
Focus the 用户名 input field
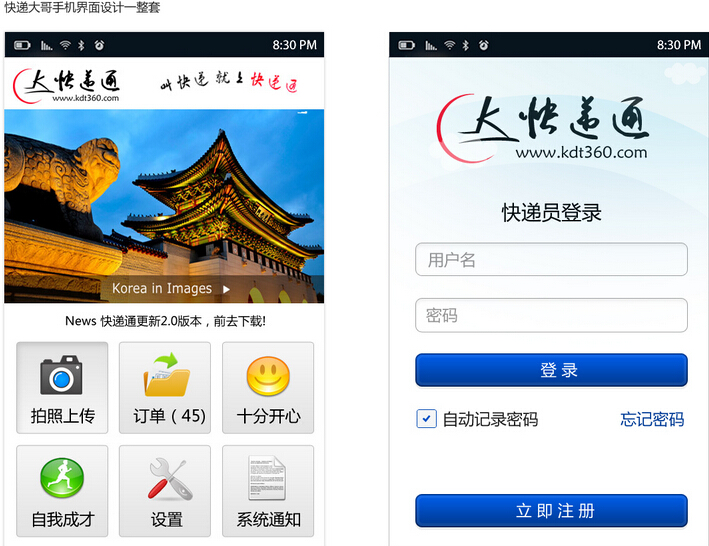551,259
